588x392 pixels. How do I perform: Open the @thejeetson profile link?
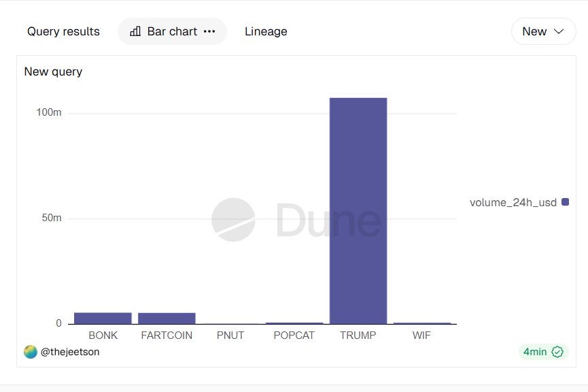[70, 352]
